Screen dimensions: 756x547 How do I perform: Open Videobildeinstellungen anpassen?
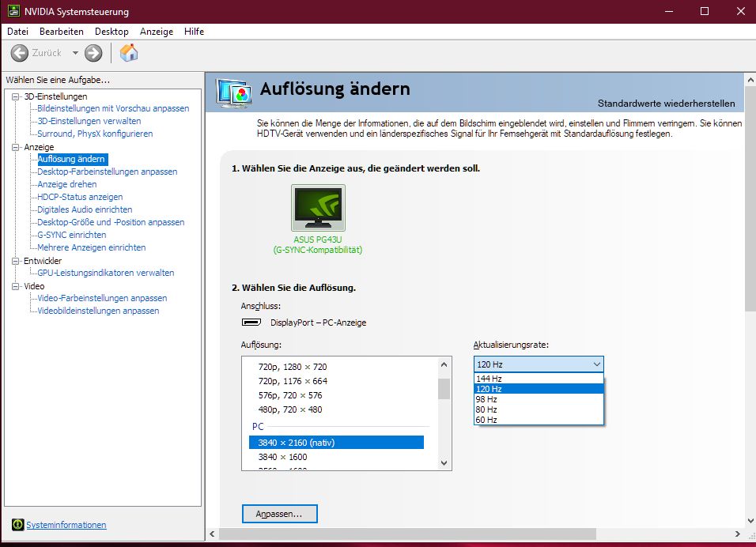98,311
